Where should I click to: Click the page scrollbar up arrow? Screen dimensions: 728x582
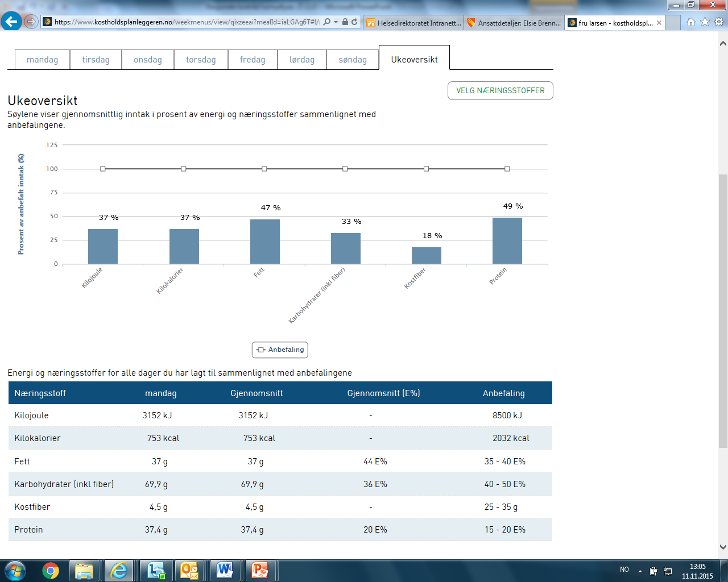coord(723,44)
